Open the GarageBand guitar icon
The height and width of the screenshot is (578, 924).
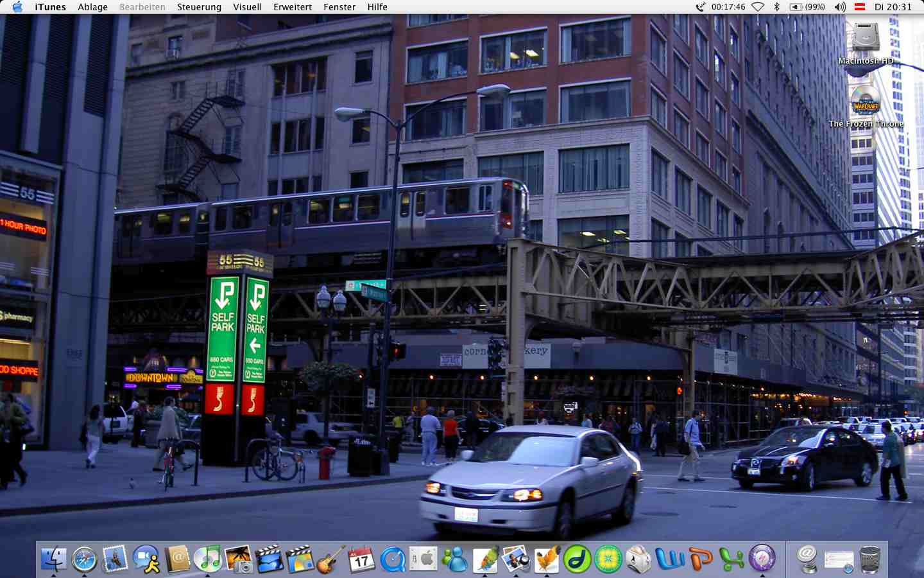point(330,559)
